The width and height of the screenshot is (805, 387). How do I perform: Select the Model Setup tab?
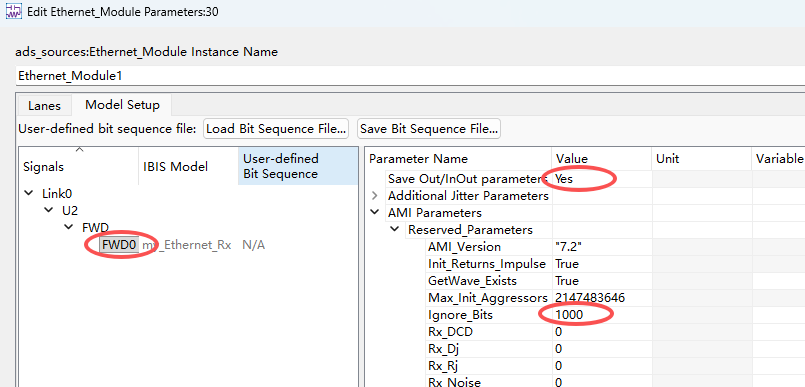coord(122,105)
